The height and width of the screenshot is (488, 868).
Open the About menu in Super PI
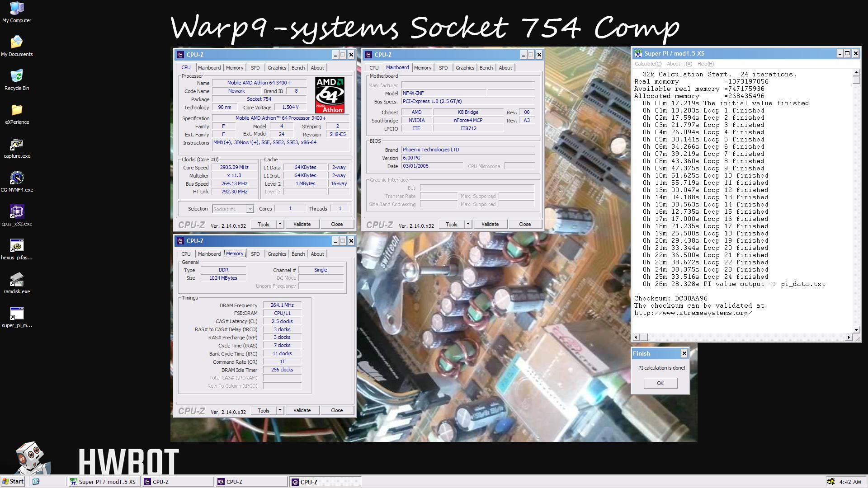(679, 64)
